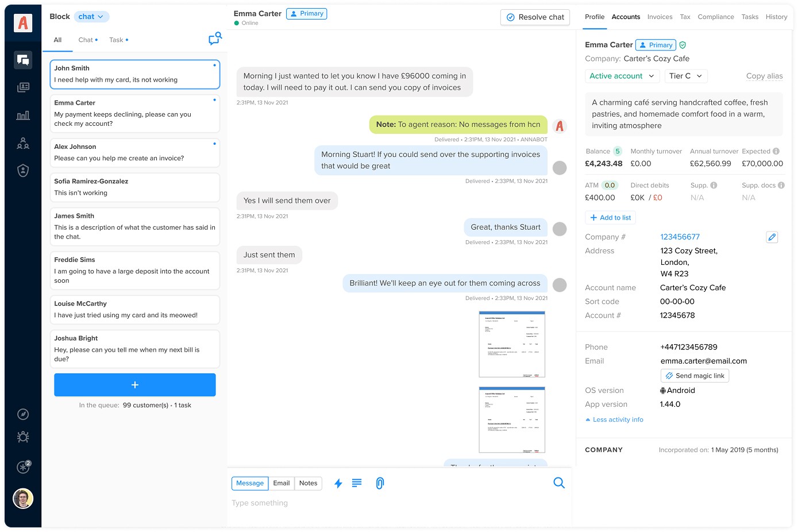The image size is (798, 532).
Task: Open the bug report sidebar icon
Action: [23, 437]
